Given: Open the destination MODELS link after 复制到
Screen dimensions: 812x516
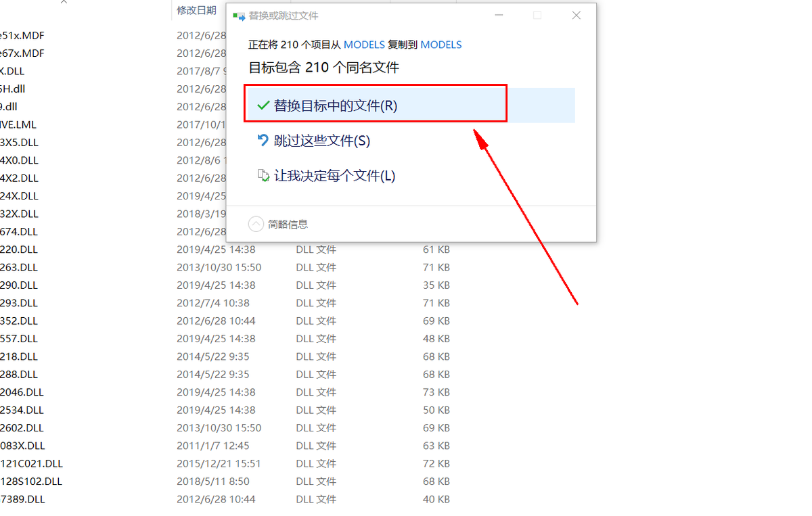Looking at the screenshot, I should click(441, 45).
